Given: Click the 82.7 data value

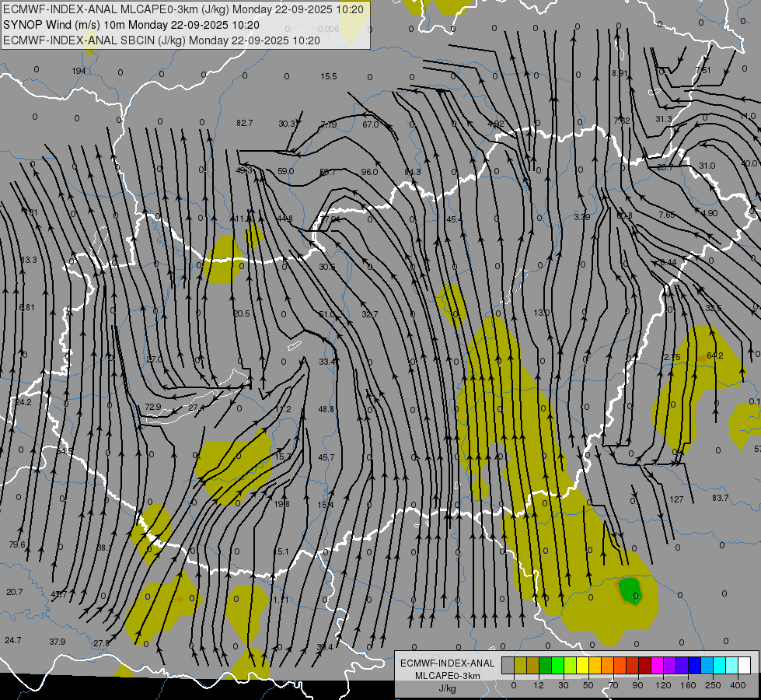Looking at the screenshot, I should click(245, 123).
